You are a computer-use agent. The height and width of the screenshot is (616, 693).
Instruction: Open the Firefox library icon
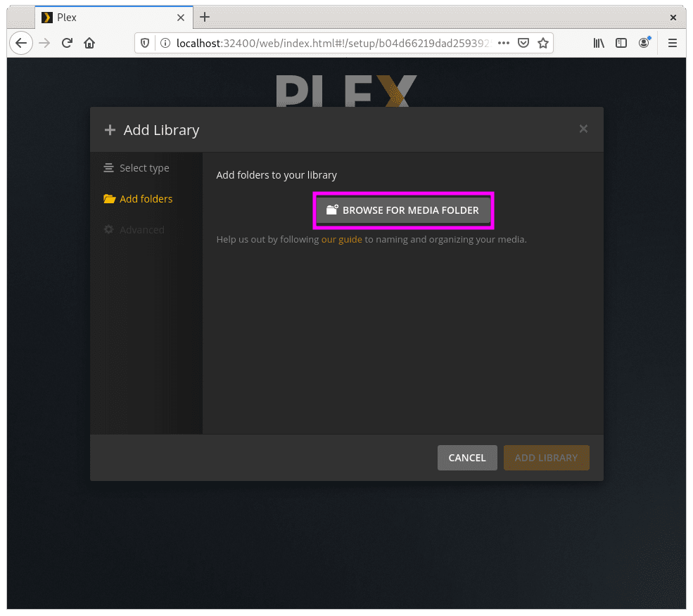click(599, 43)
